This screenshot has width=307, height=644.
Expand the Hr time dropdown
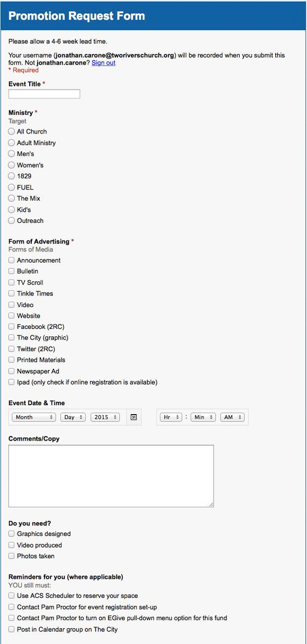pos(171,417)
